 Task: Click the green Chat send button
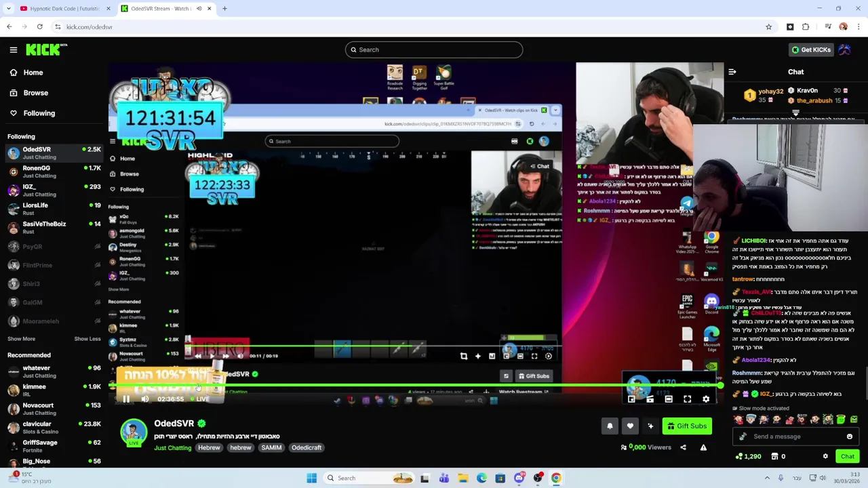coord(848,456)
